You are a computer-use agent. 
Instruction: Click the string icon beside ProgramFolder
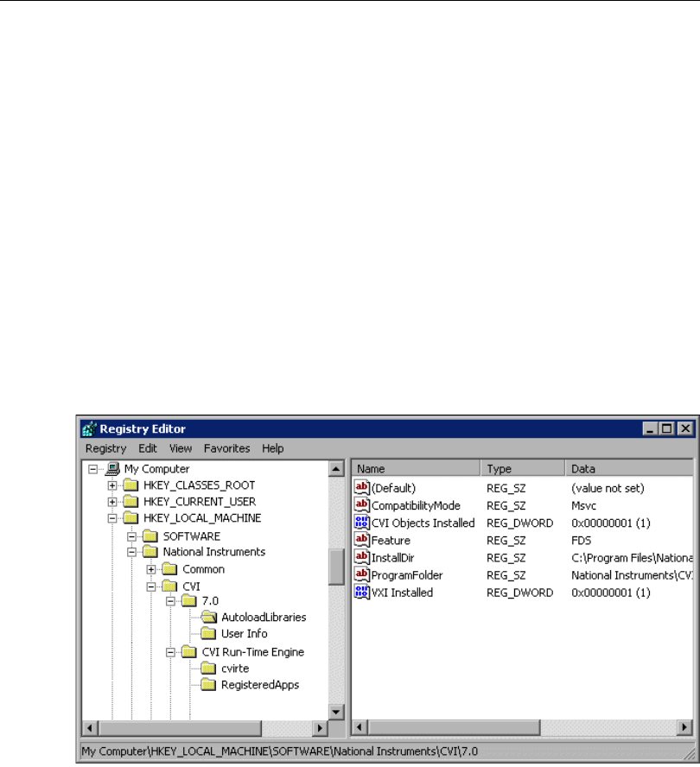[362, 574]
